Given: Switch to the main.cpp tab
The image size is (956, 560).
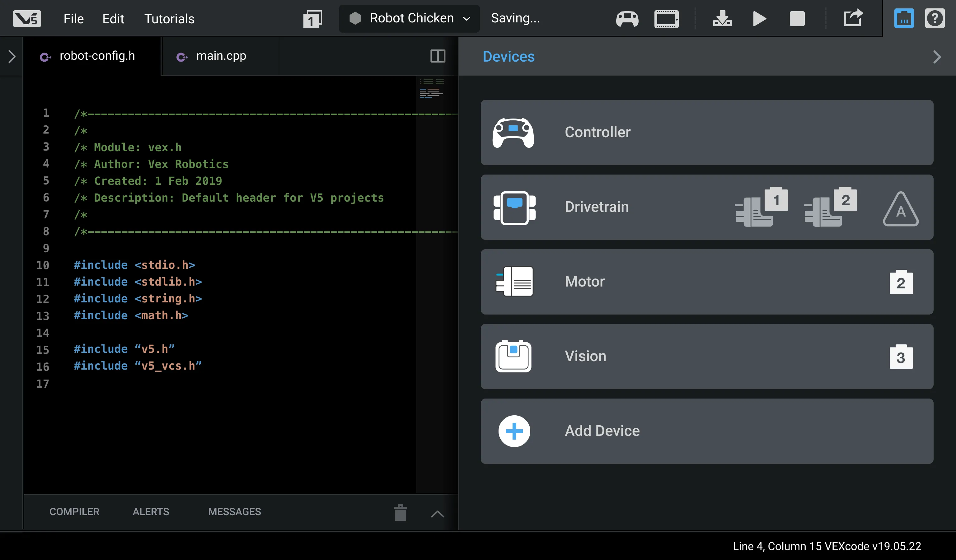Looking at the screenshot, I should (x=221, y=56).
